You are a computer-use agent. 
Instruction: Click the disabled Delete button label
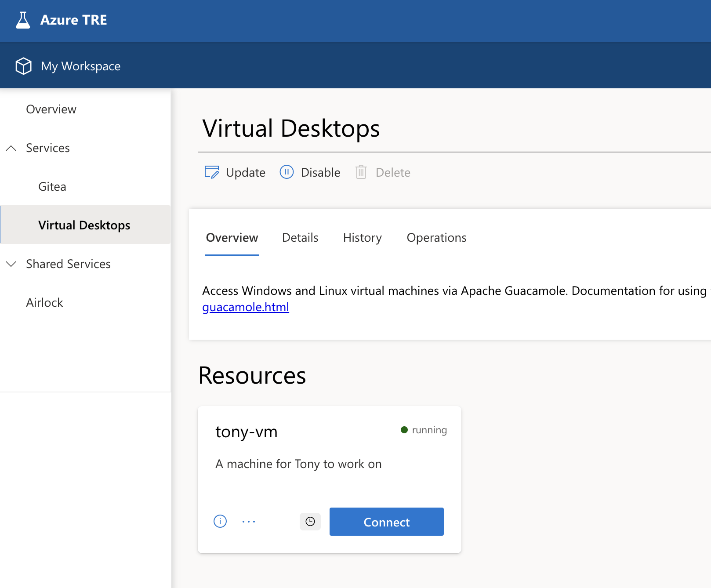pyautogui.click(x=393, y=173)
